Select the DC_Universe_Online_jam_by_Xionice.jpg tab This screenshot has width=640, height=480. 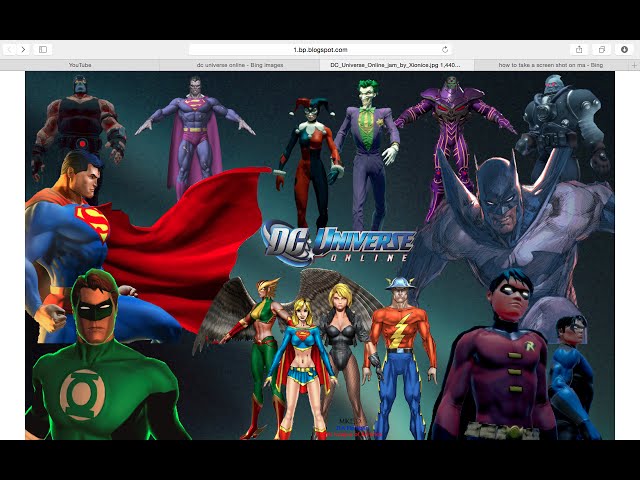pos(397,65)
